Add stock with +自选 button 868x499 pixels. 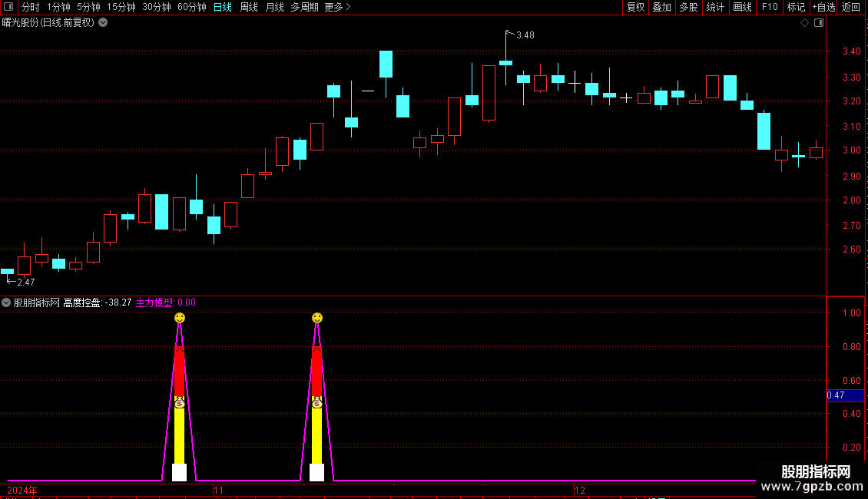point(823,7)
